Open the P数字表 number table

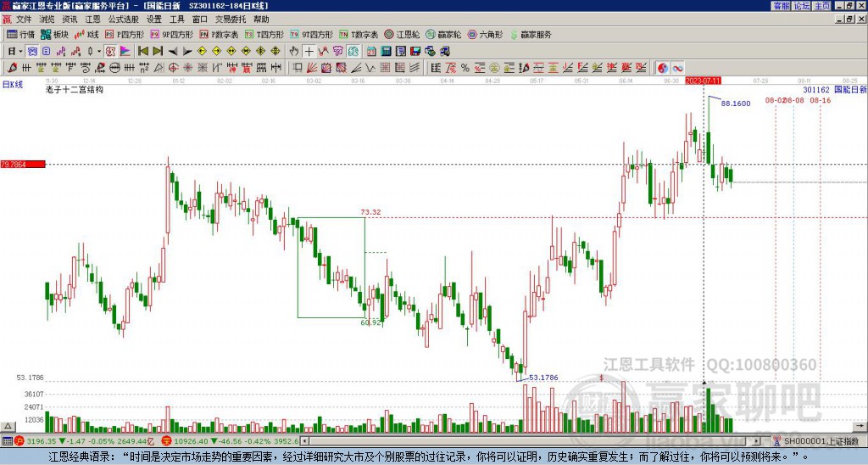point(220,34)
